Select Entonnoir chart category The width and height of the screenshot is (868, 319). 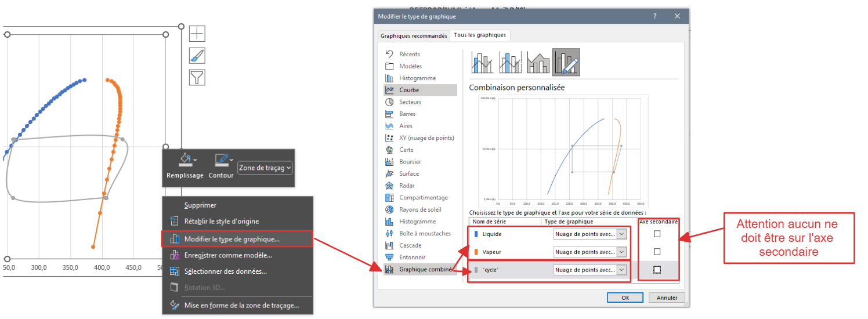(412, 257)
